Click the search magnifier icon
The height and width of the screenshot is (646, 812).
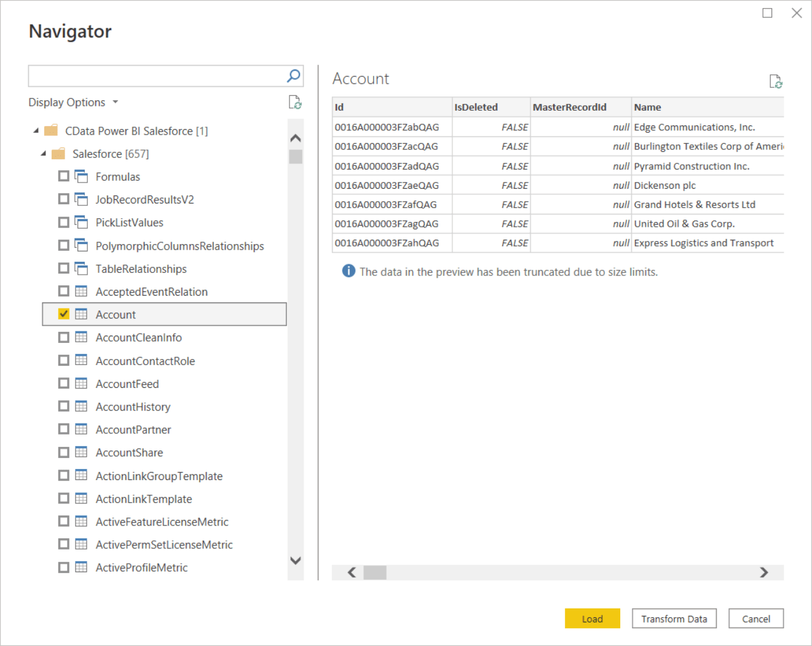[x=293, y=76]
